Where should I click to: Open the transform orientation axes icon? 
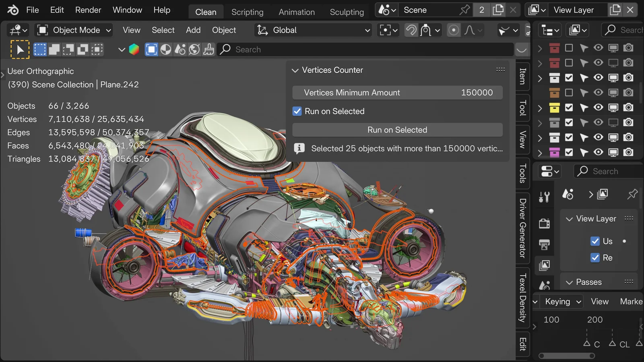(262, 30)
